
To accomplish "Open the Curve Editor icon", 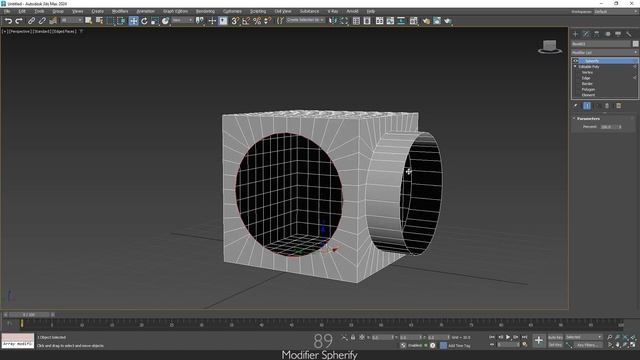I will click(x=391, y=21).
